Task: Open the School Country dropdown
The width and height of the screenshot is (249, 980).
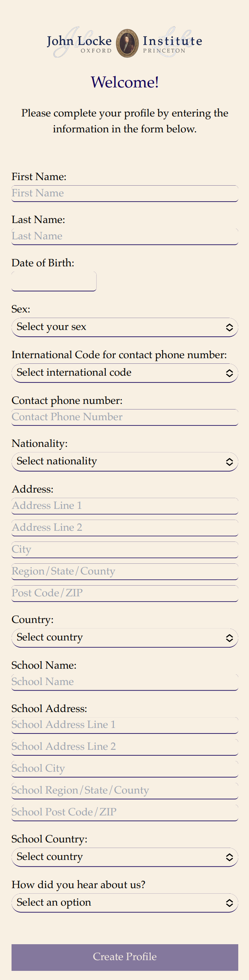Action: [x=125, y=857]
